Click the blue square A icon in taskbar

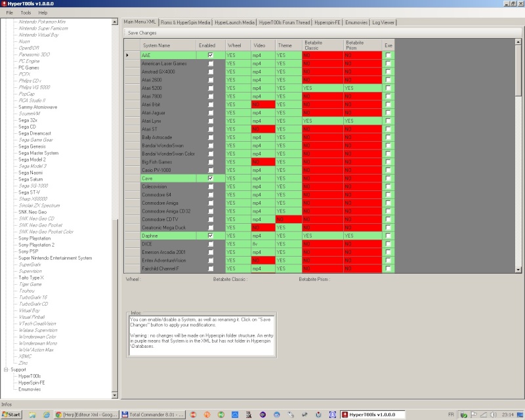[x=333, y=415]
